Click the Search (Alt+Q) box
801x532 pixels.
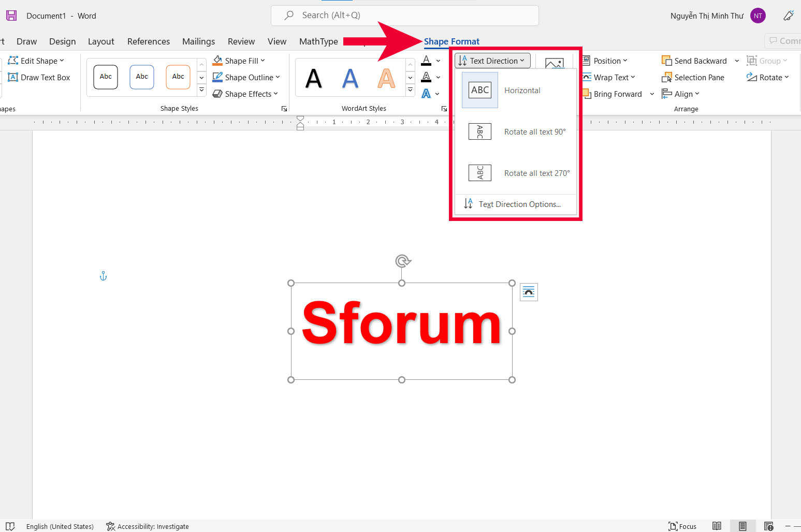[x=404, y=16]
